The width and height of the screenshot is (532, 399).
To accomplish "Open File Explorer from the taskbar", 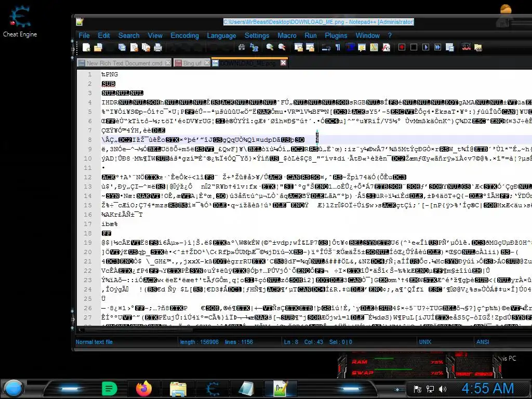I will 178,389.
